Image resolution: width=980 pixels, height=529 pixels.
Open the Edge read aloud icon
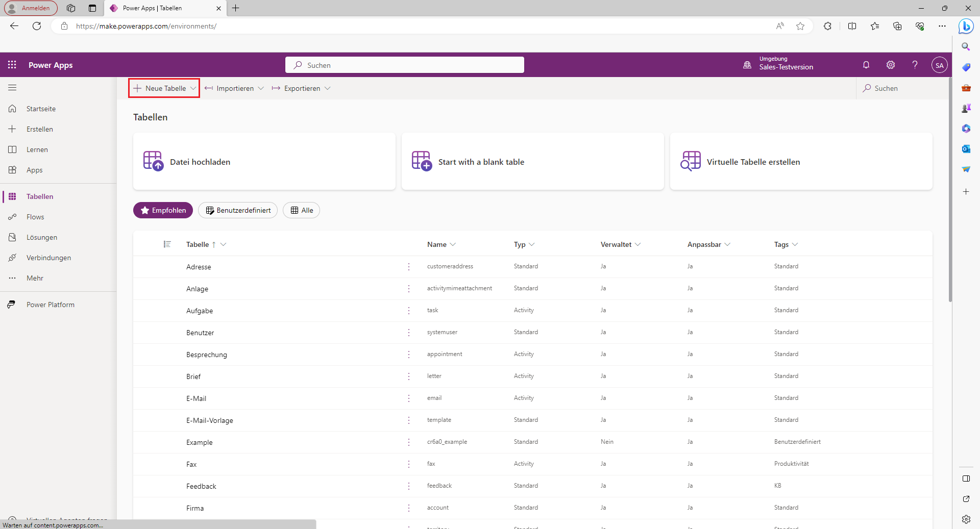coord(780,26)
